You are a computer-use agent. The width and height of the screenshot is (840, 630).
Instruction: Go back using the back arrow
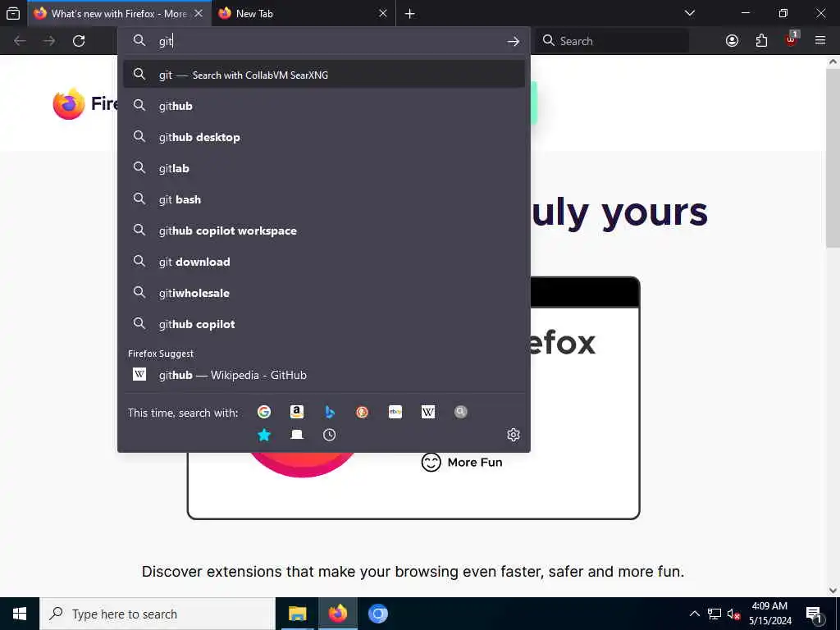pos(20,41)
